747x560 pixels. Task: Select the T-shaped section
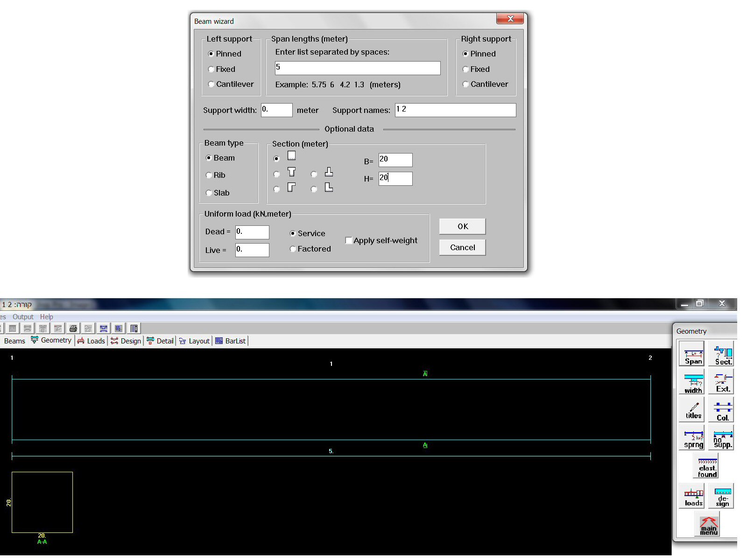(277, 174)
